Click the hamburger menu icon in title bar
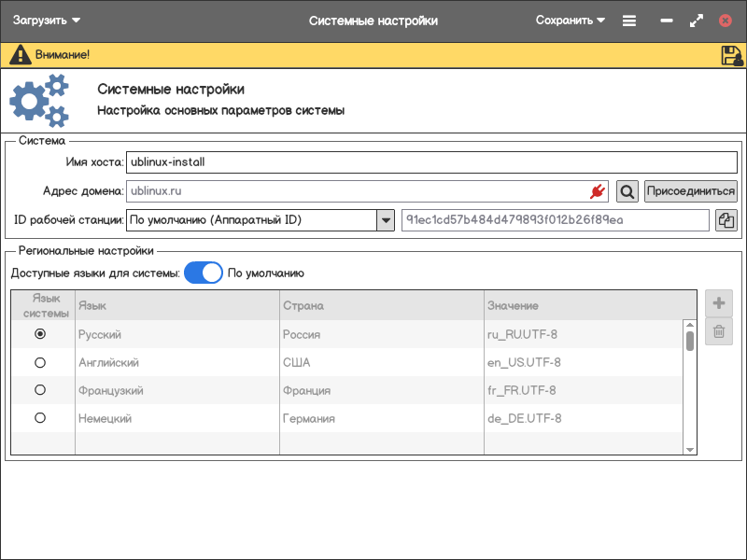Viewport: 747px width, 560px height. [629, 21]
